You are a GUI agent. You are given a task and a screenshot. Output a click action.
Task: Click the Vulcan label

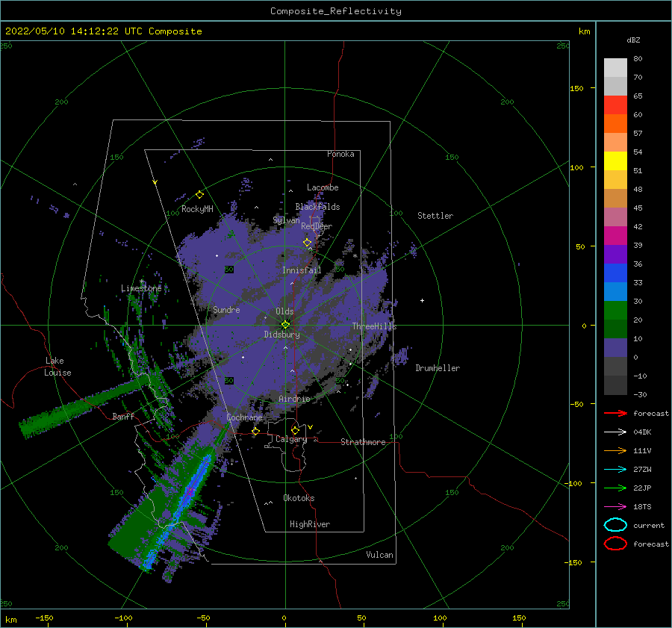pyautogui.click(x=380, y=555)
